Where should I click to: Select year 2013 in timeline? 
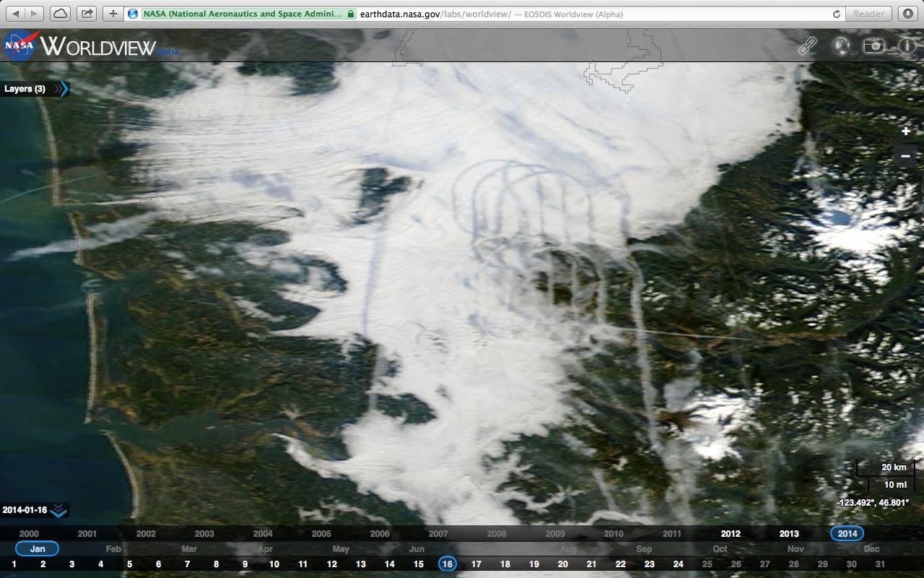pyautogui.click(x=789, y=534)
